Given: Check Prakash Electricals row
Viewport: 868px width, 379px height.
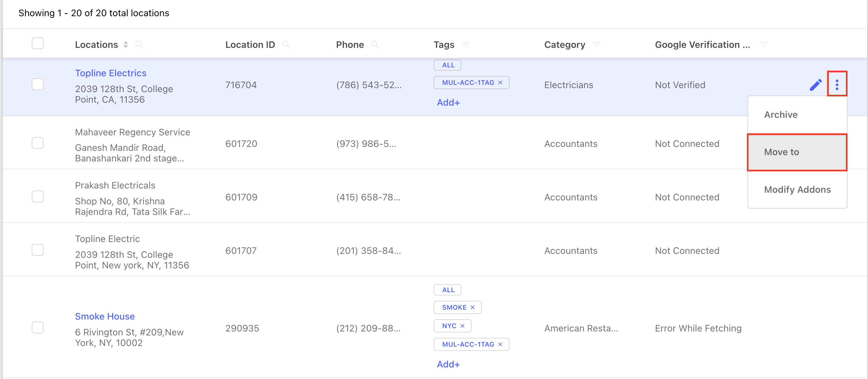Looking at the screenshot, I should click(37, 196).
